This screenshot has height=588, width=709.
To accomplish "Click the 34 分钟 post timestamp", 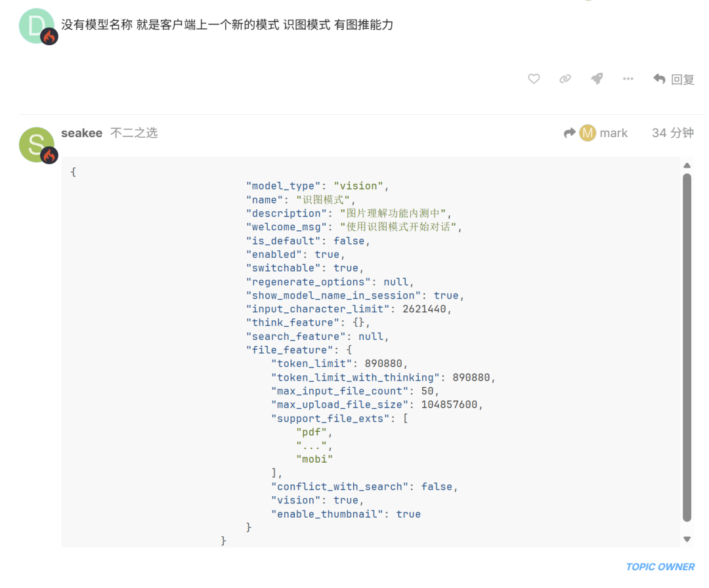I will [672, 133].
